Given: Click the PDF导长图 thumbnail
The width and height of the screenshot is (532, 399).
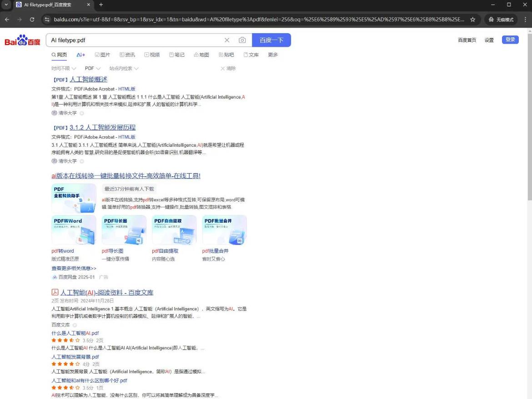Looking at the screenshot, I should 124,230.
